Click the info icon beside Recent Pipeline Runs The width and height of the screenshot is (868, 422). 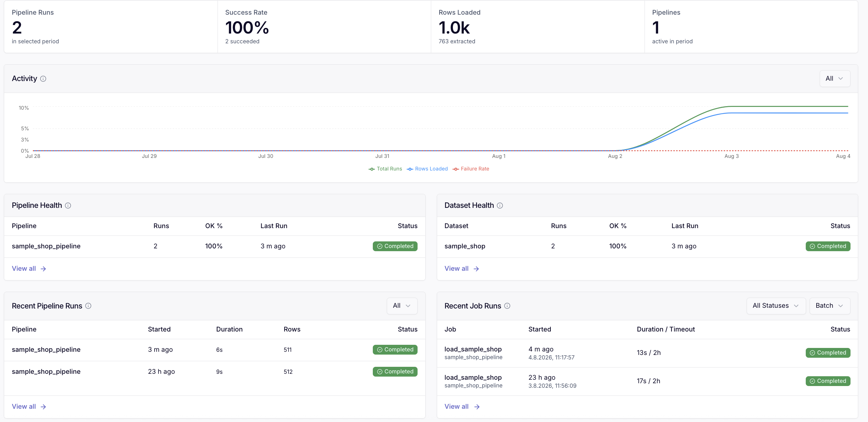click(88, 306)
